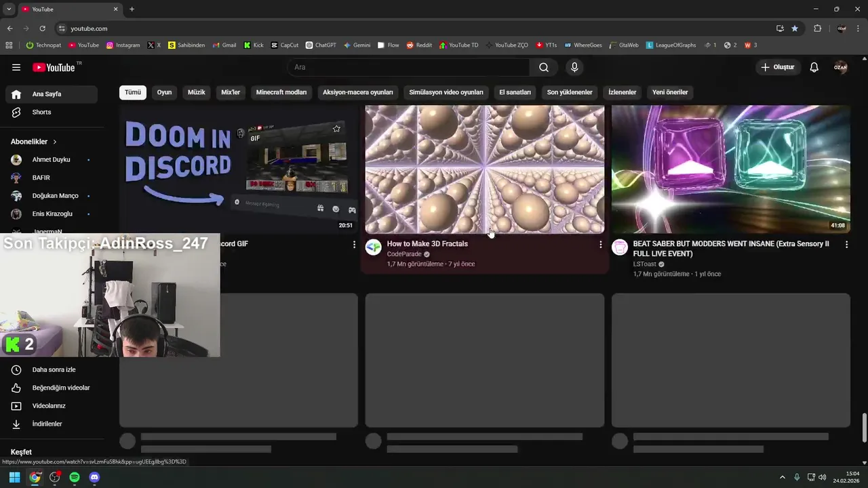Open Ahmet Duyku subscription channel

[x=52, y=159]
